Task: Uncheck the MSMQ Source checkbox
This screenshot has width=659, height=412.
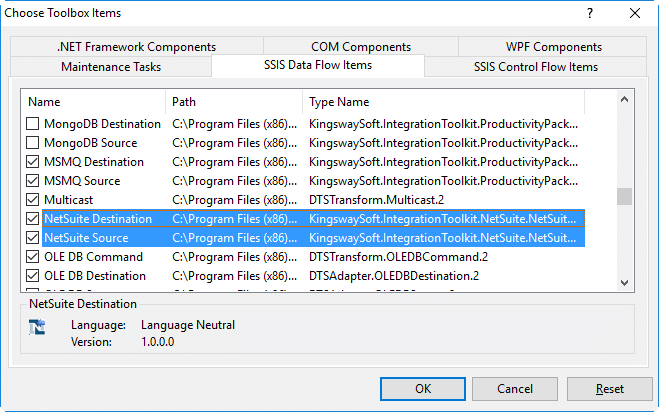Action: [x=32, y=180]
